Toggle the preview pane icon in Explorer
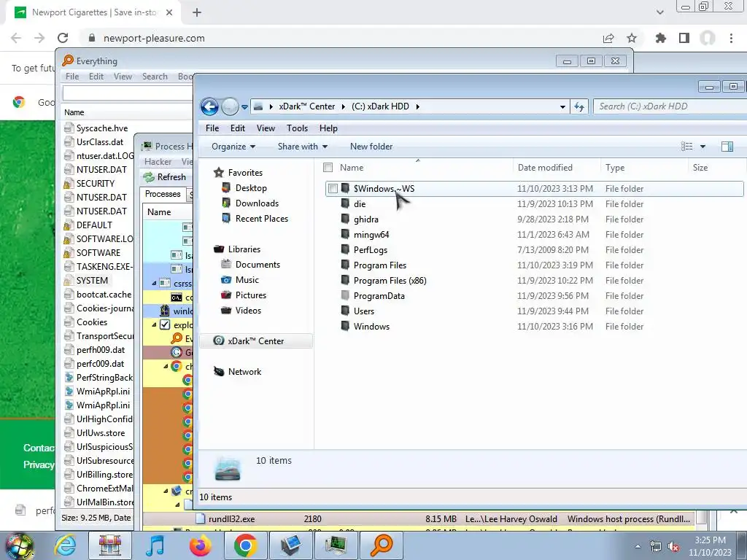747x560 pixels. point(727,147)
